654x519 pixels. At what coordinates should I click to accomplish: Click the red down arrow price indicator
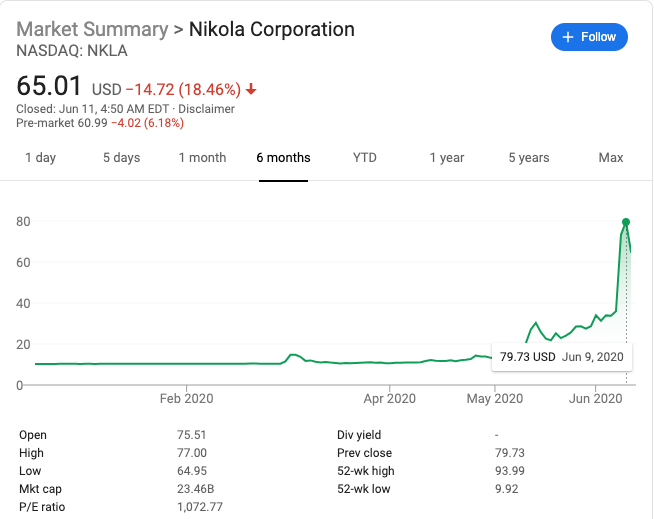point(251,89)
